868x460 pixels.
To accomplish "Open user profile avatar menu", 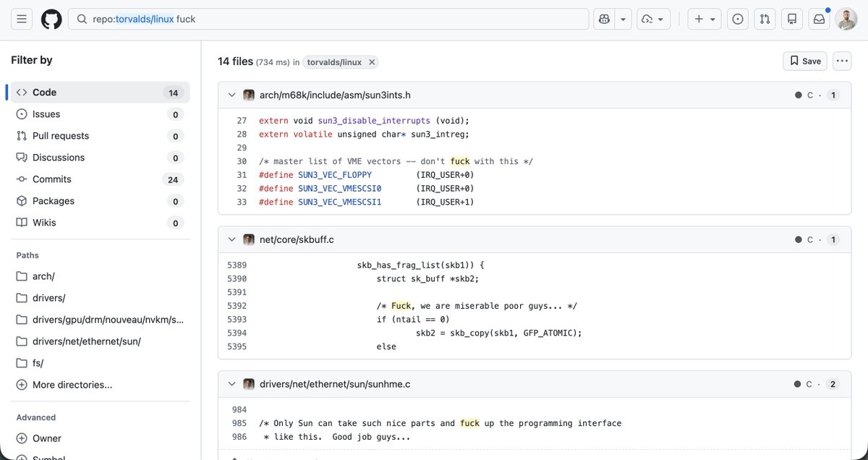I will [846, 20].
